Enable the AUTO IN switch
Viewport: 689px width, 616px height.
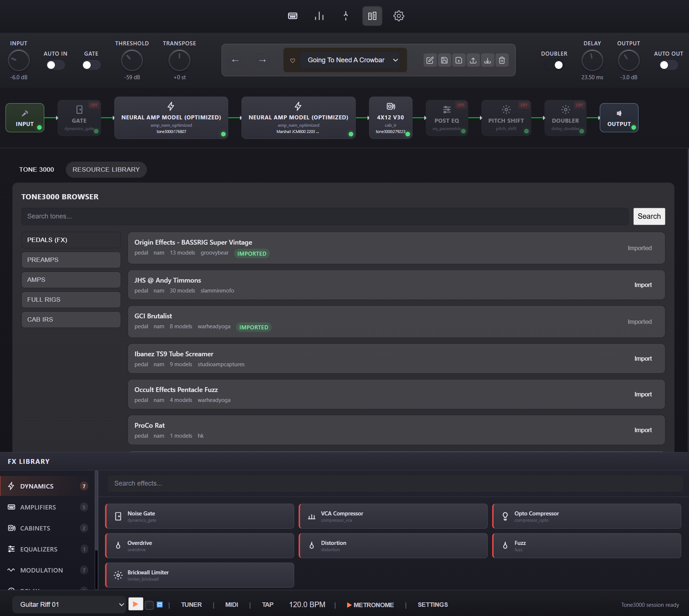[55, 64]
